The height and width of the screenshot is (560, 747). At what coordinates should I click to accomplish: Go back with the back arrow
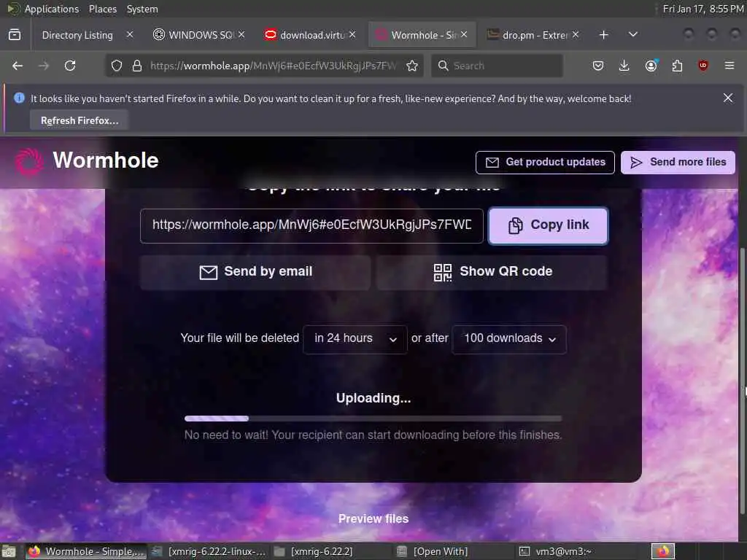(18, 66)
